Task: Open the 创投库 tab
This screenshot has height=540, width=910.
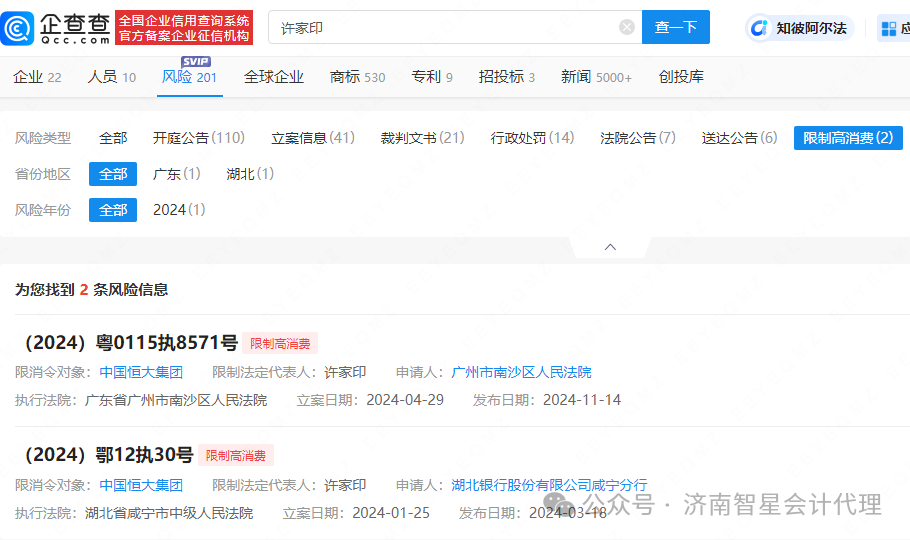Action: [681, 77]
